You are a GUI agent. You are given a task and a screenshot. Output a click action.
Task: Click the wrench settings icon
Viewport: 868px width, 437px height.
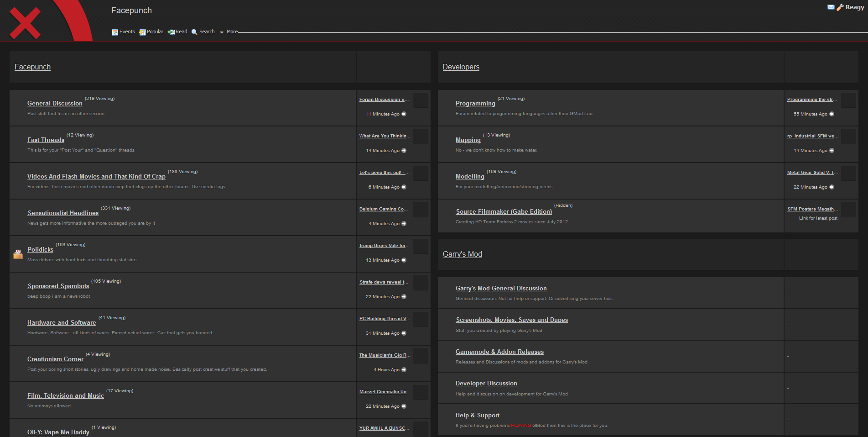[840, 7]
